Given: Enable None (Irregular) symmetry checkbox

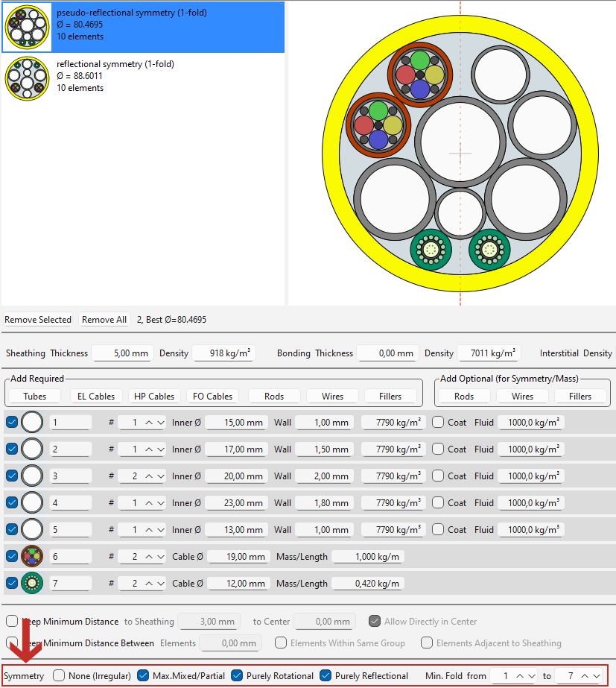Looking at the screenshot, I should (x=60, y=676).
